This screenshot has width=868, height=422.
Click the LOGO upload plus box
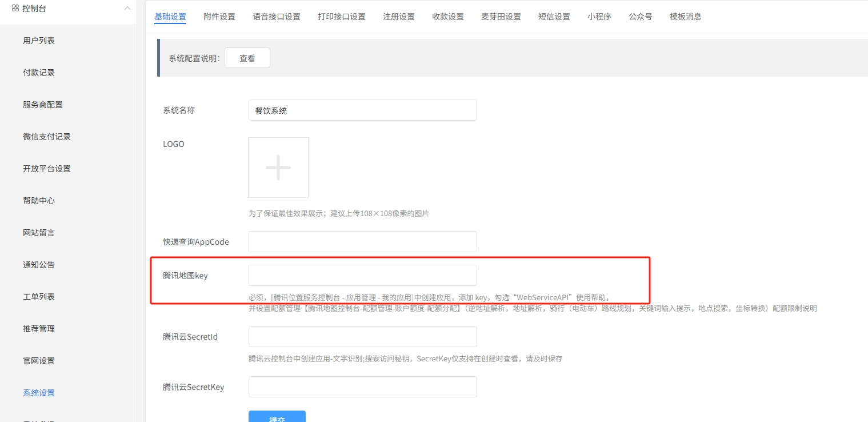coord(278,168)
